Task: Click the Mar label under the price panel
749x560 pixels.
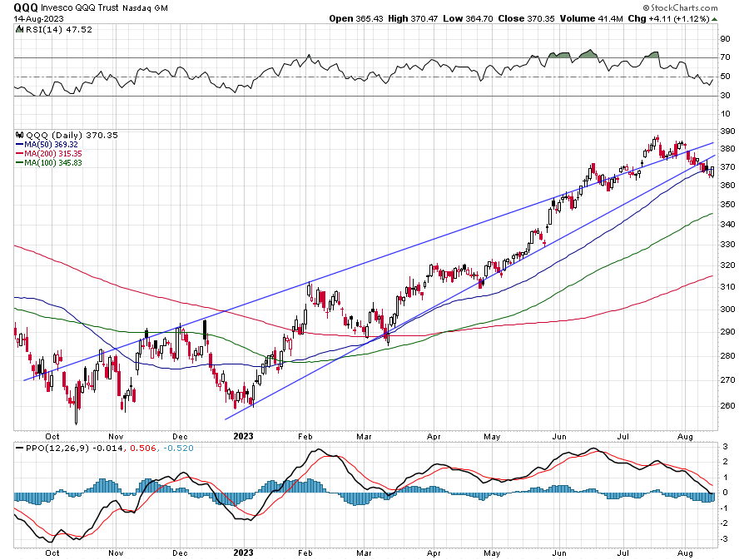Action: (364, 436)
